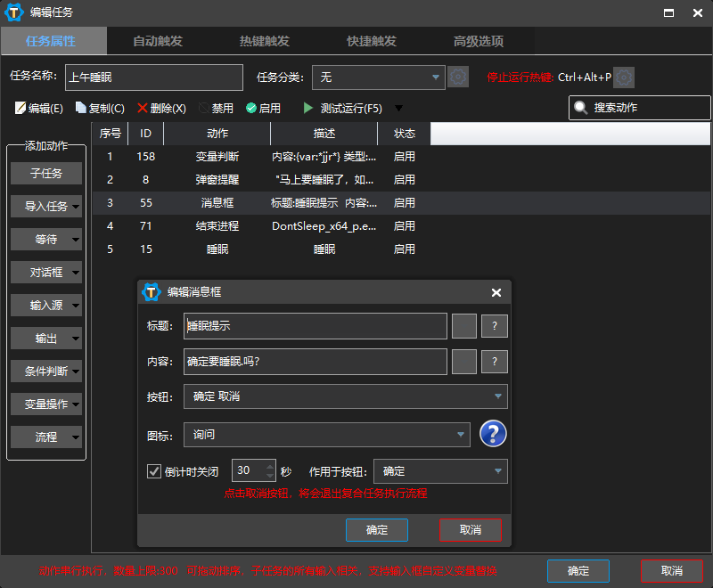Click the Copy (复制) toolbar icon
Viewport: 713px width, 588px height.
point(81,108)
